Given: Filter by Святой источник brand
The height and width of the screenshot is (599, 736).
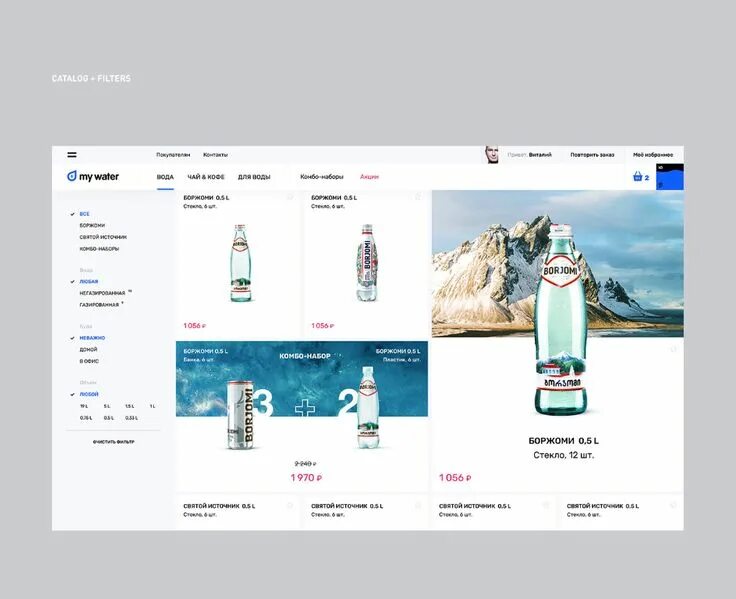Looking at the screenshot, I should pos(103,237).
